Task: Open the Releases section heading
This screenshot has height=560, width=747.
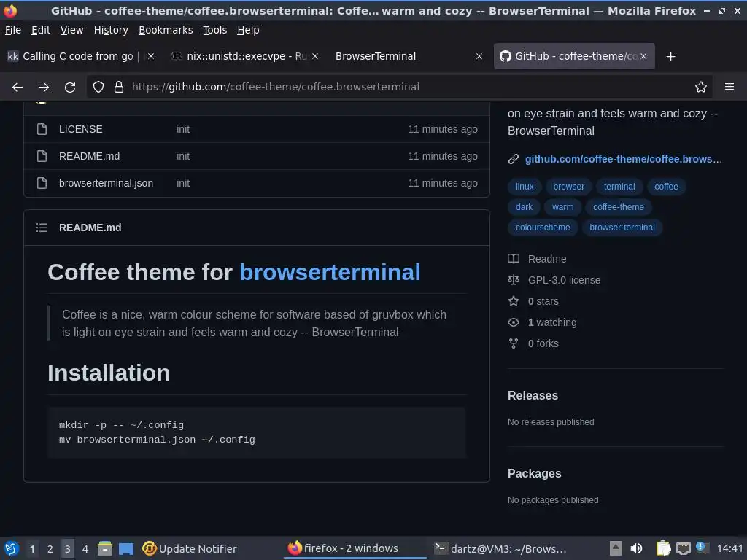Action: pyautogui.click(x=533, y=396)
